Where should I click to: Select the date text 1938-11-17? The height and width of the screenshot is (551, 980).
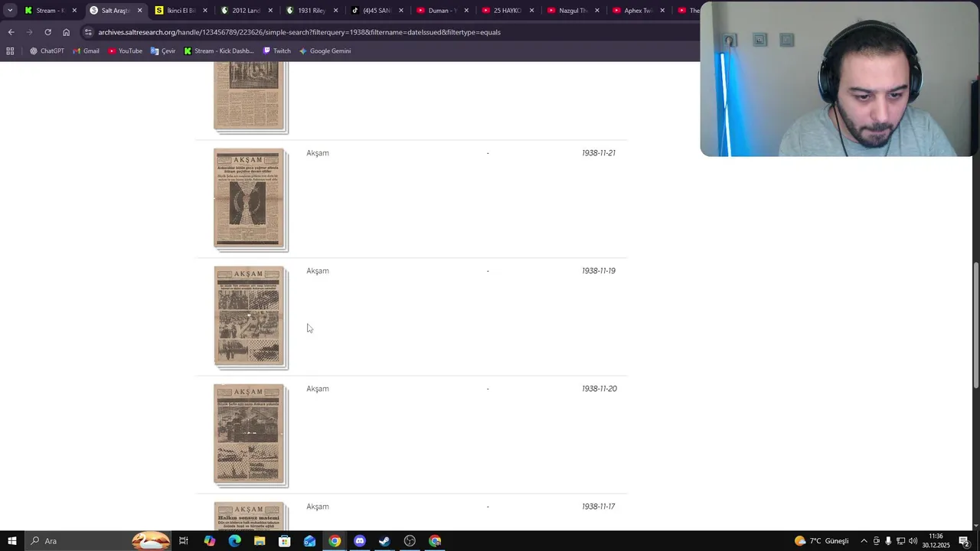pyautogui.click(x=599, y=507)
